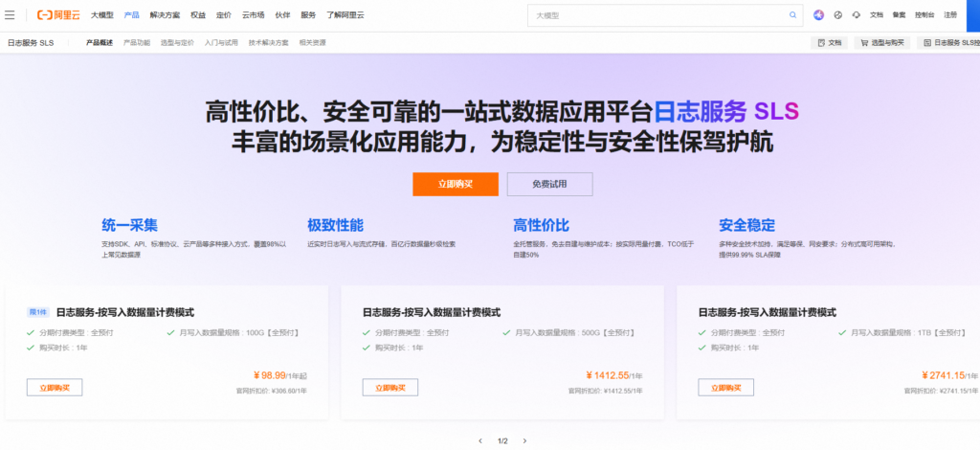Click the 限1件 badge on first card
The image size is (980, 450).
coord(38,312)
